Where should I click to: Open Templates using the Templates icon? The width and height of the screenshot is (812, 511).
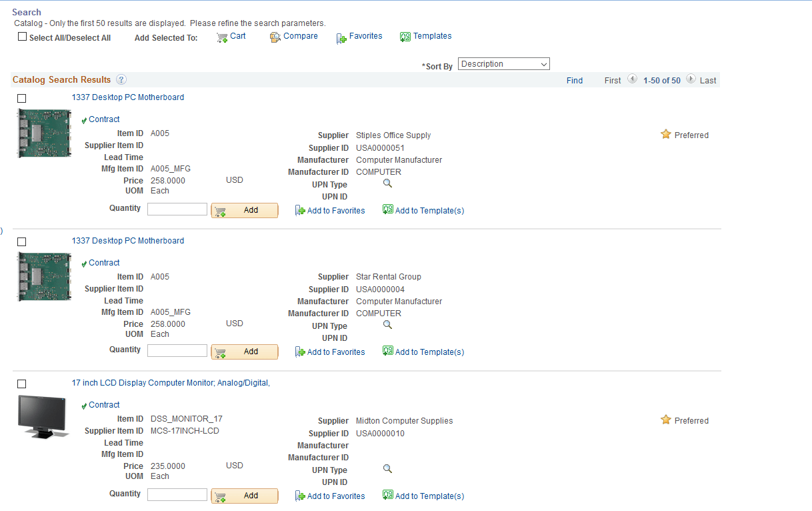pyautogui.click(x=405, y=37)
